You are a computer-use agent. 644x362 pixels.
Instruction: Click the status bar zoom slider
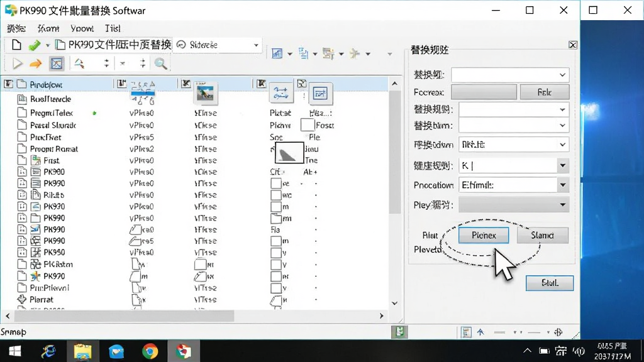point(534,332)
